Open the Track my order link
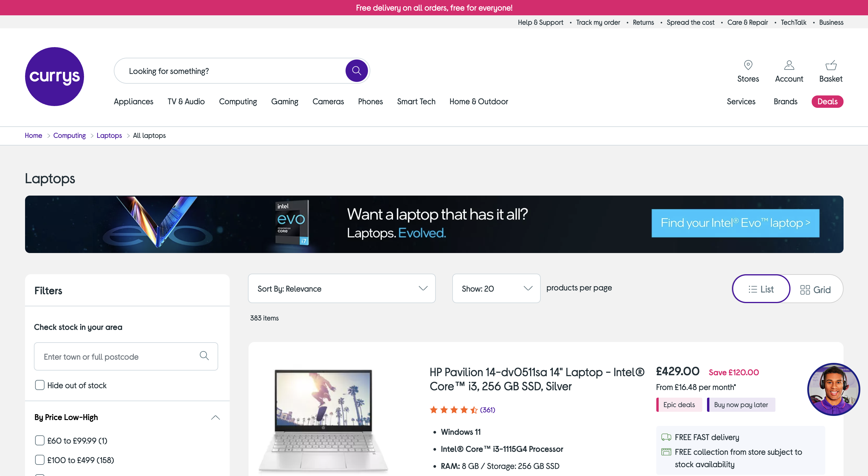The image size is (868, 476). click(x=598, y=22)
